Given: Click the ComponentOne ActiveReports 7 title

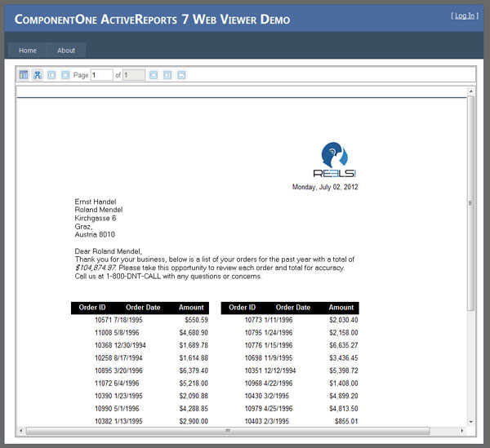Looking at the screenshot, I should click(152, 20).
